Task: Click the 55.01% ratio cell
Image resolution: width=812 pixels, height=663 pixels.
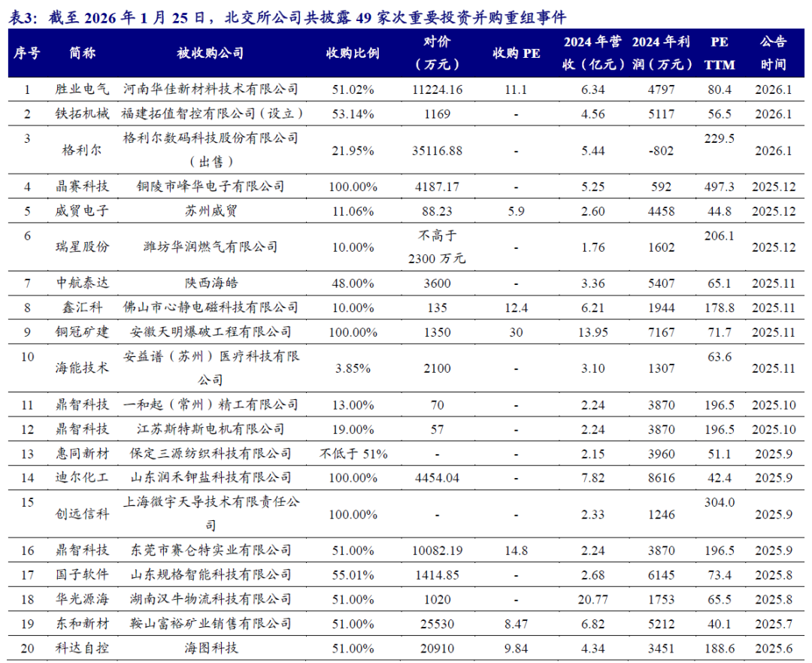Action: [353, 574]
